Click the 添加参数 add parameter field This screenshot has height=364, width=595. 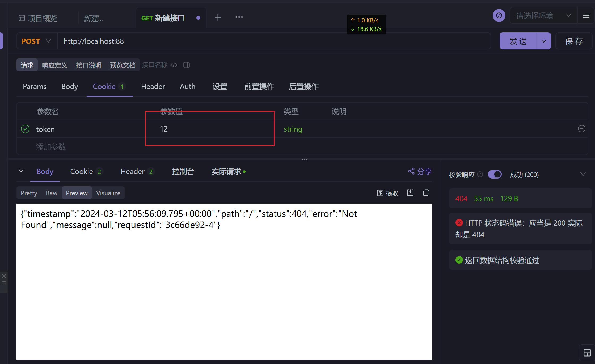(51, 147)
